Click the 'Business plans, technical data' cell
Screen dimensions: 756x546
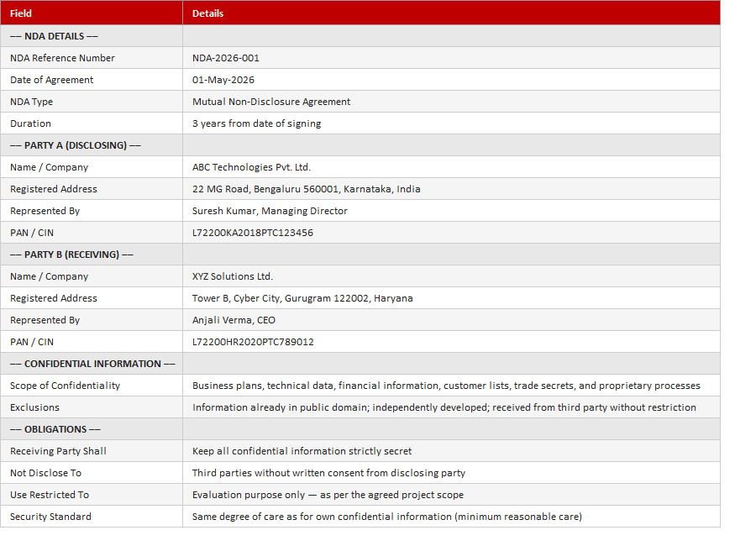tap(451, 386)
